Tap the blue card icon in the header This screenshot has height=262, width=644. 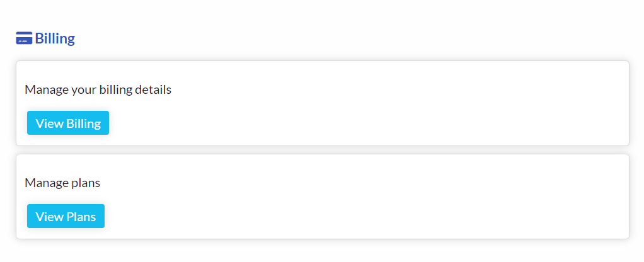(24, 38)
